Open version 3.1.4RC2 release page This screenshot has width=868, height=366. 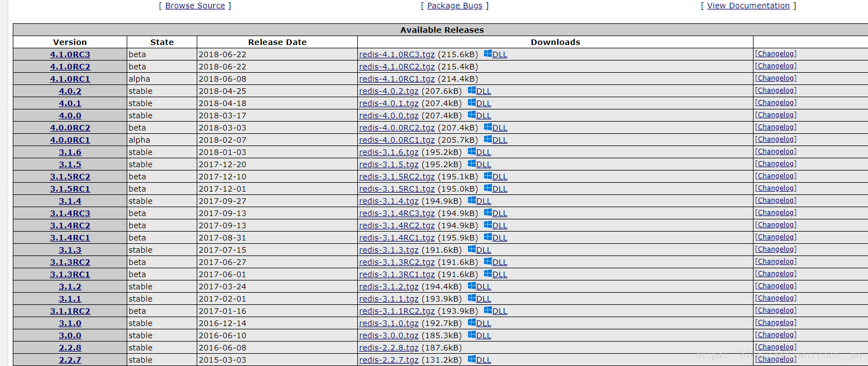(70, 225)
